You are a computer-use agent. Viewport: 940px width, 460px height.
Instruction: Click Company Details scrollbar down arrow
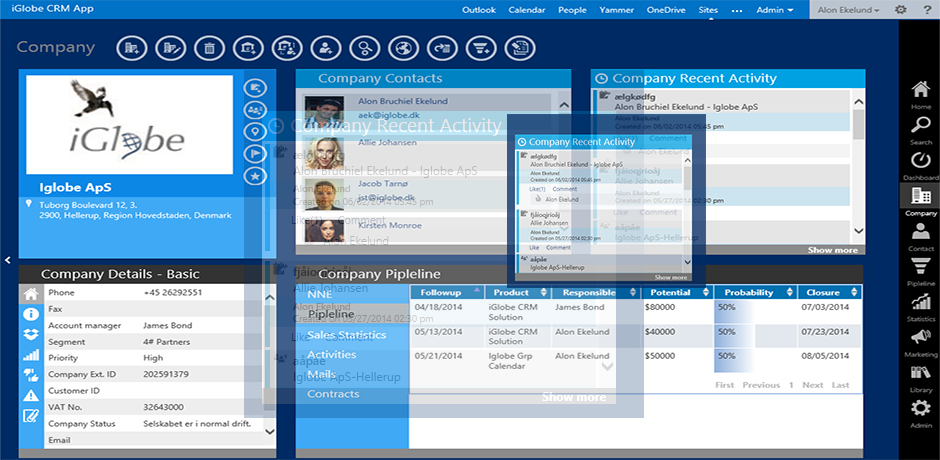pos(270,431)
